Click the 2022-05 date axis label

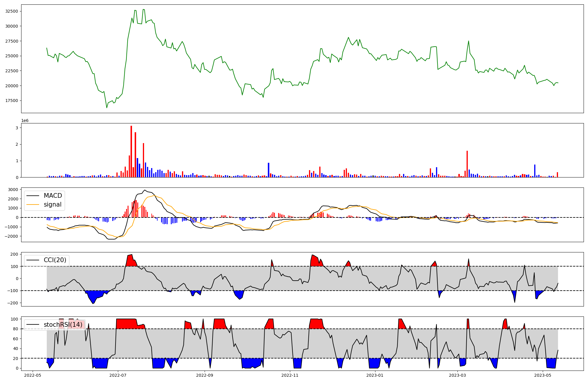pos(33,375)
